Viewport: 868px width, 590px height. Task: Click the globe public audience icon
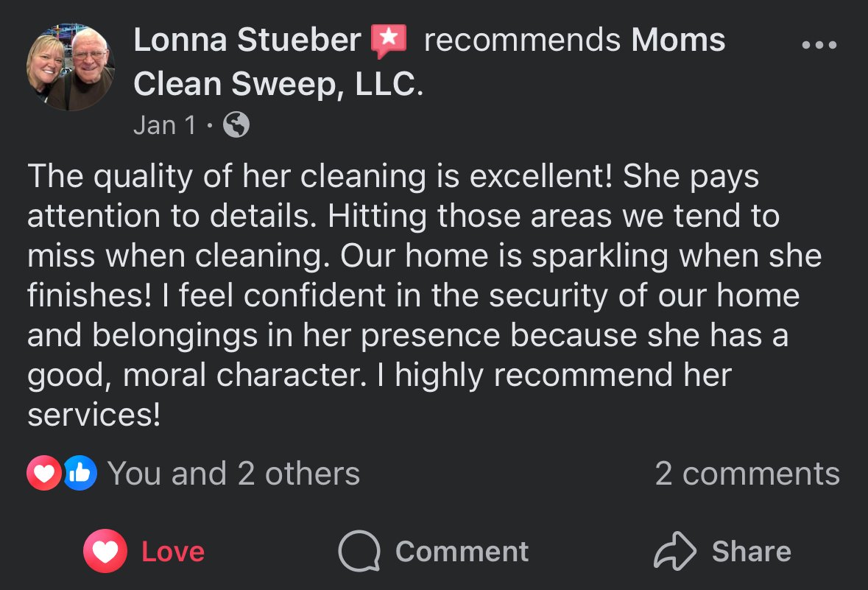(236, 125)
